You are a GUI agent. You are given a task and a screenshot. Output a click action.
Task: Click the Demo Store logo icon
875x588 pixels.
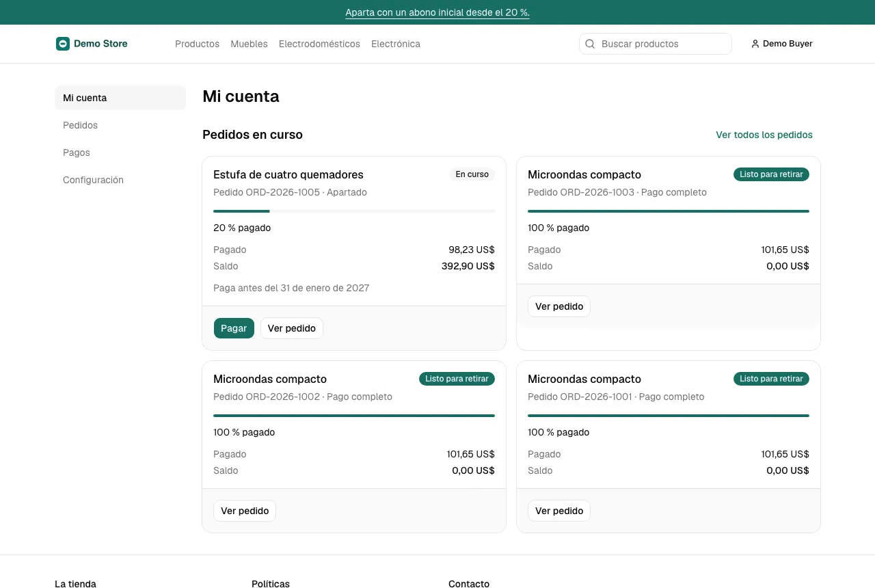pos(63,44)
